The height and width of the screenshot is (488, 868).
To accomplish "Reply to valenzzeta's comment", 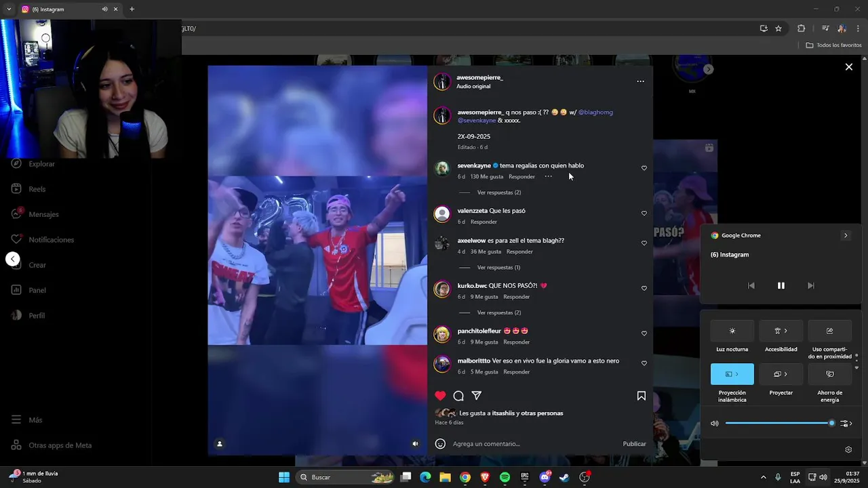I will click(484, 222).
